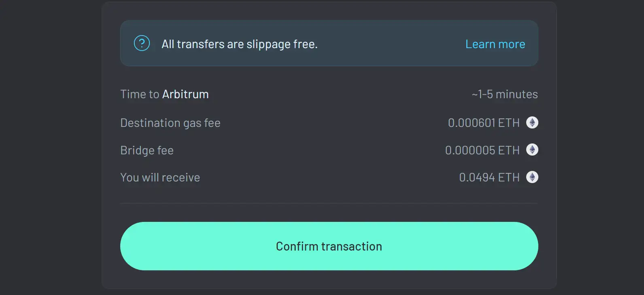The width and height of the screenshot is (644, 295).
Task: Click the slippage free message text
Action: coord(239,44)
